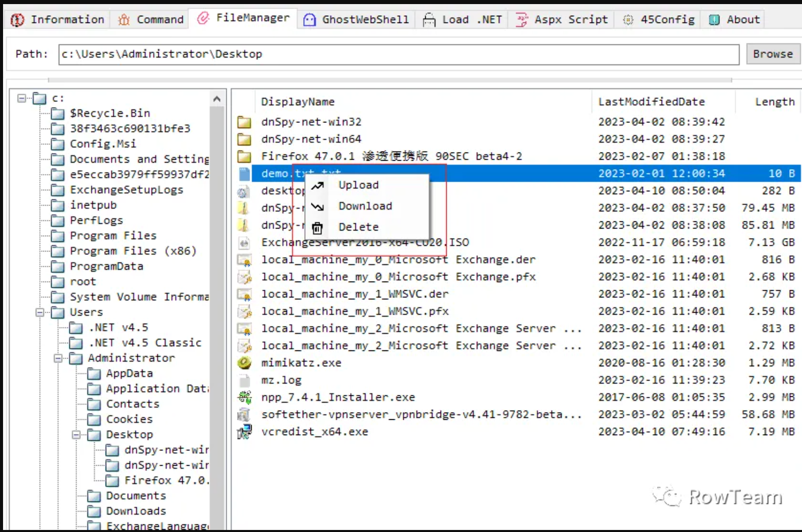Click the trash can icon in menu
This screenshot has width=802, height=532.
click(318, 227)
